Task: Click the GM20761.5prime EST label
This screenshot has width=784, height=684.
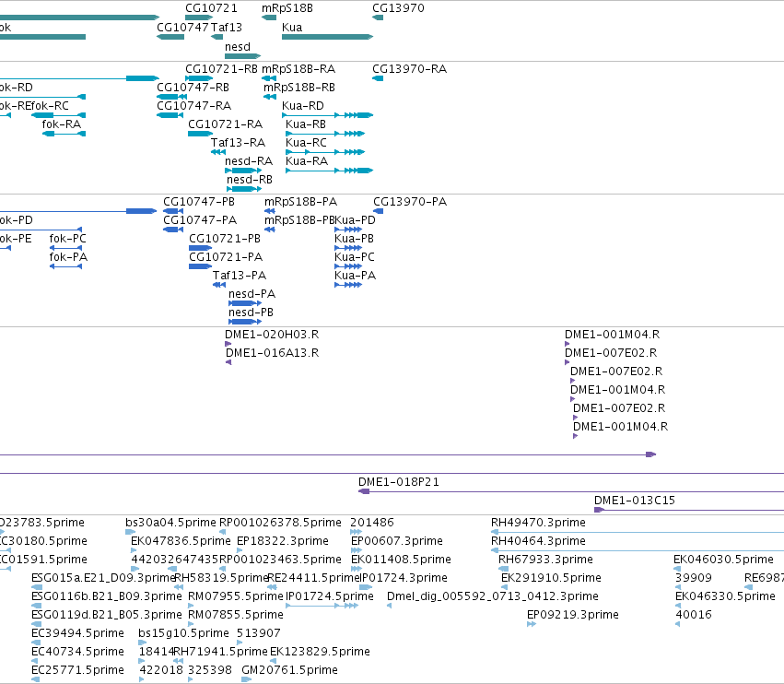Action: (289, 670)
